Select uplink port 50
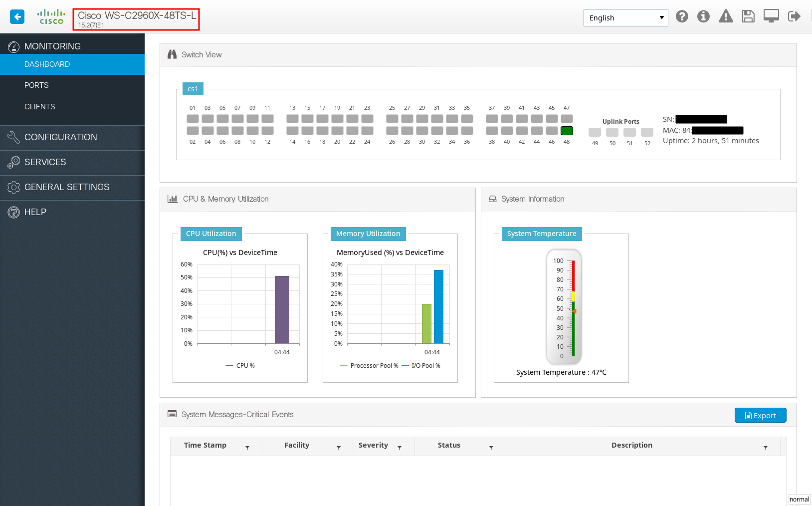Screen dimensions: 812x506 click(x=612, y=132)
